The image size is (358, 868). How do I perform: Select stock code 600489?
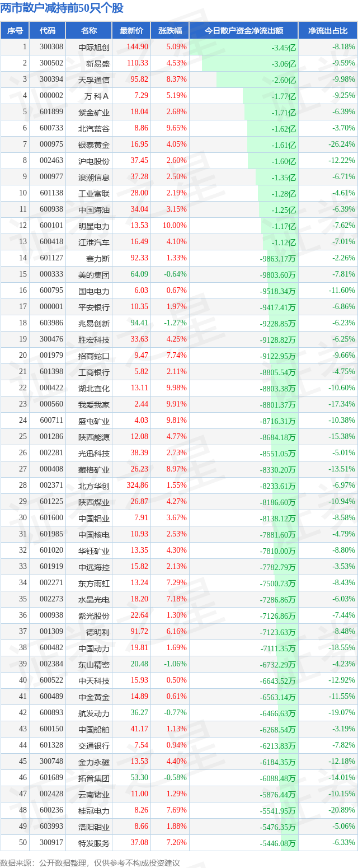tap(51, 697)
